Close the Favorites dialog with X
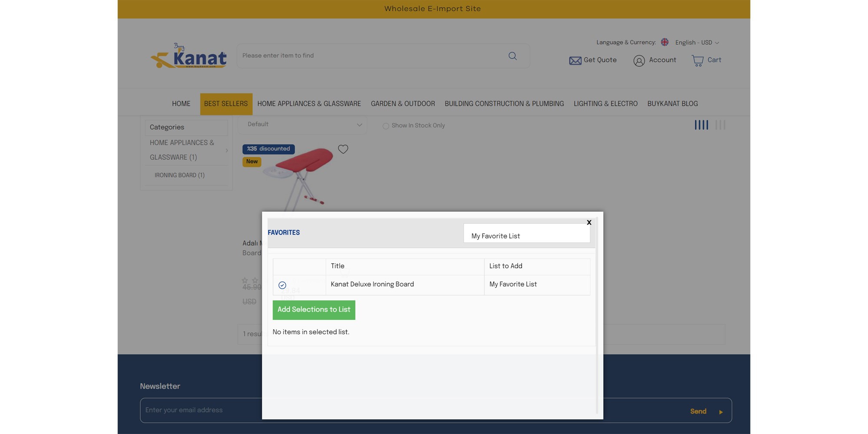 coord(589,222)
